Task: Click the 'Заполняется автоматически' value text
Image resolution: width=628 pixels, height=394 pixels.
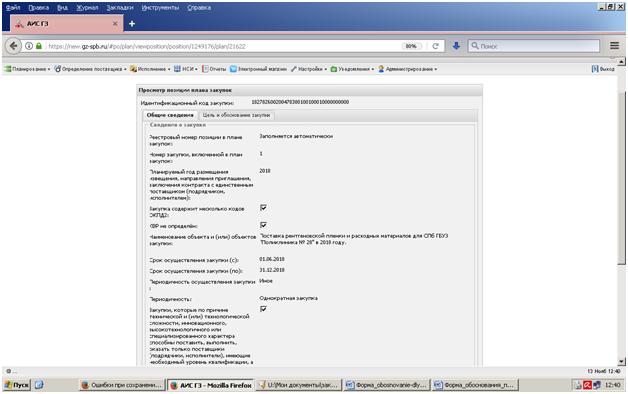Action: [296, 136]
